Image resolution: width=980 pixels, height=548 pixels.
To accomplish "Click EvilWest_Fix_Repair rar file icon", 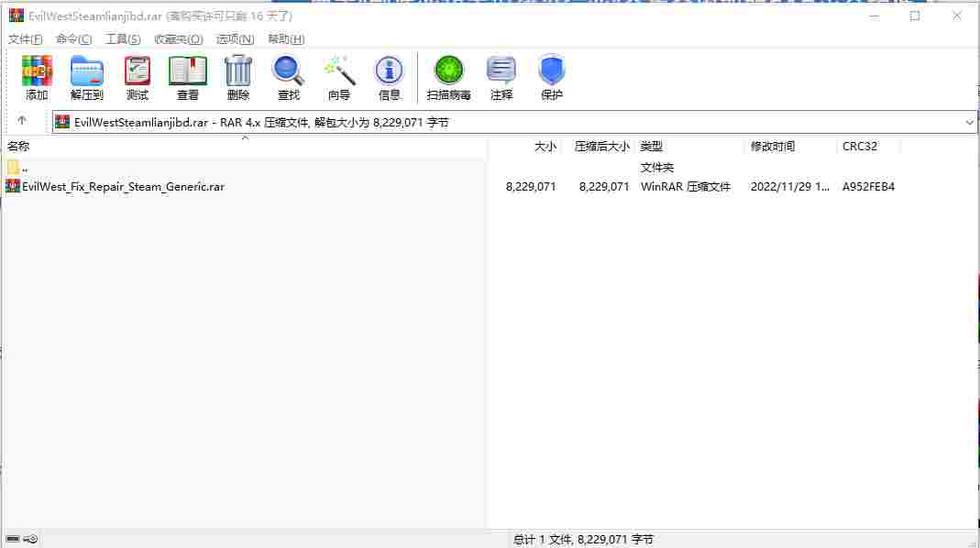I will pos(13,186).
